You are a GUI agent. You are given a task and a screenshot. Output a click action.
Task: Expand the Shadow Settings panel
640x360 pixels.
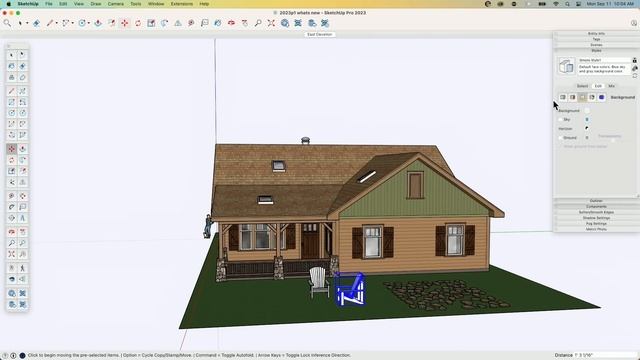coord(596,218)
